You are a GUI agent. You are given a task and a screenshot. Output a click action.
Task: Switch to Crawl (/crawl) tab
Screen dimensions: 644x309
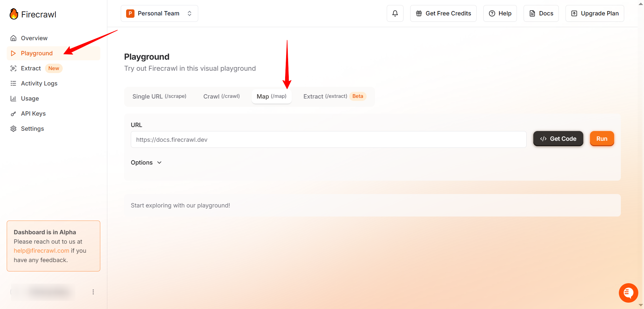pyautogui.click(x=221, y=97)
